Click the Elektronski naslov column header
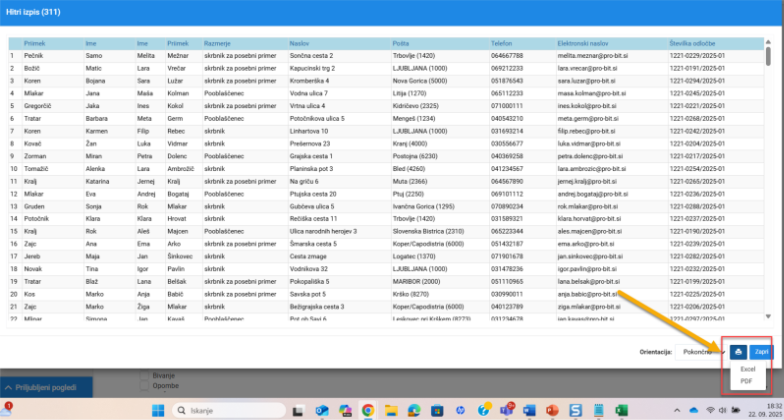The image size is (784, 420). [583, 44]
